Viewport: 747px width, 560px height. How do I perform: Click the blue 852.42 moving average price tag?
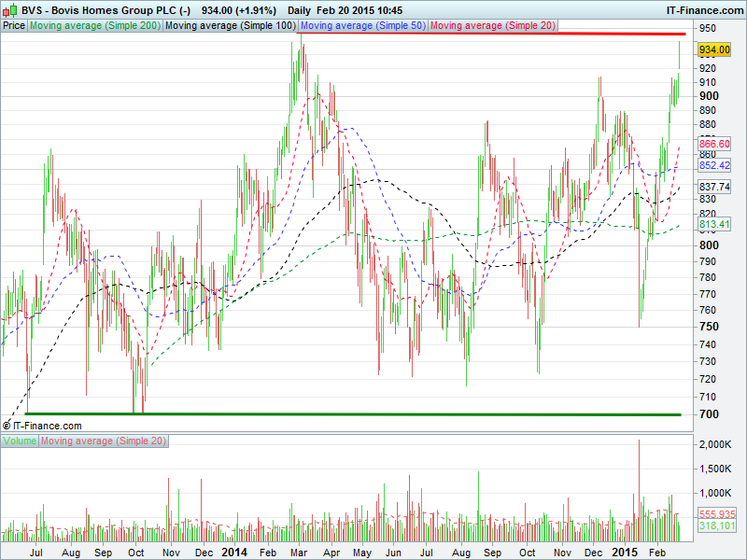[713, 165]
